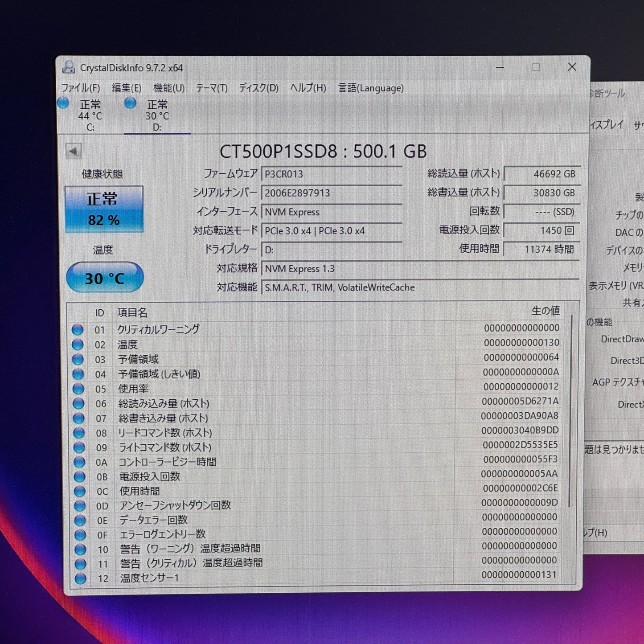Open the ディスク(D) menu
This screenshot has height=644, width=644.
[x=259, y=88]
